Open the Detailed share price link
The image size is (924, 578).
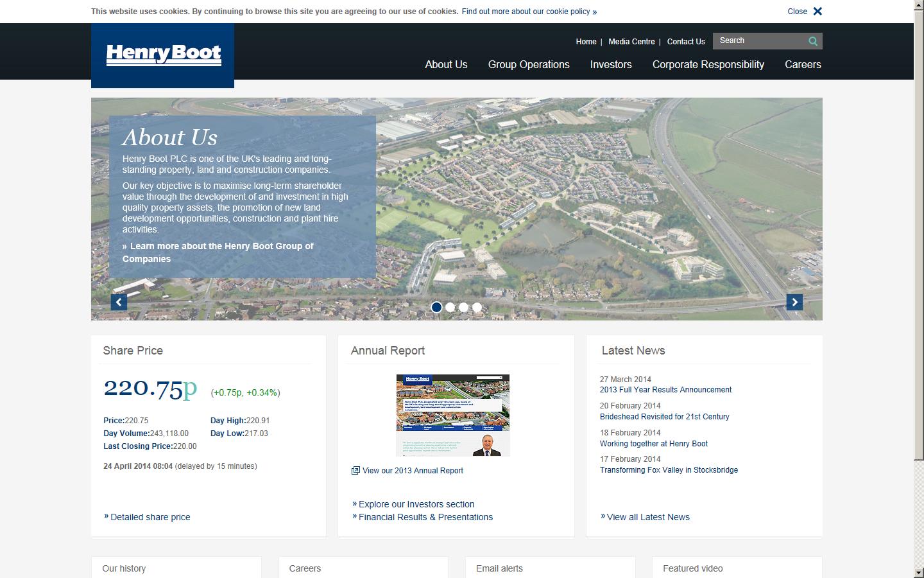pyautogui.click(x=150, y=517)
